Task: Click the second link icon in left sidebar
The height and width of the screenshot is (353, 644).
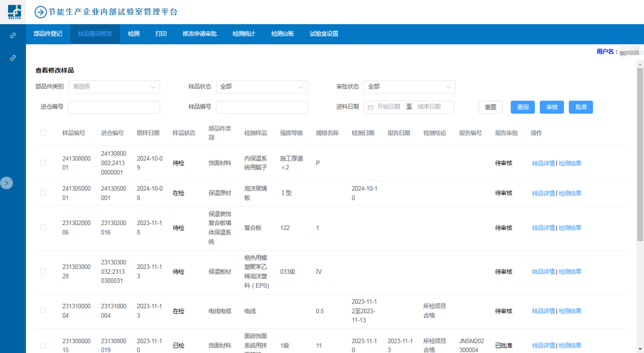Action: click(13, 58)
